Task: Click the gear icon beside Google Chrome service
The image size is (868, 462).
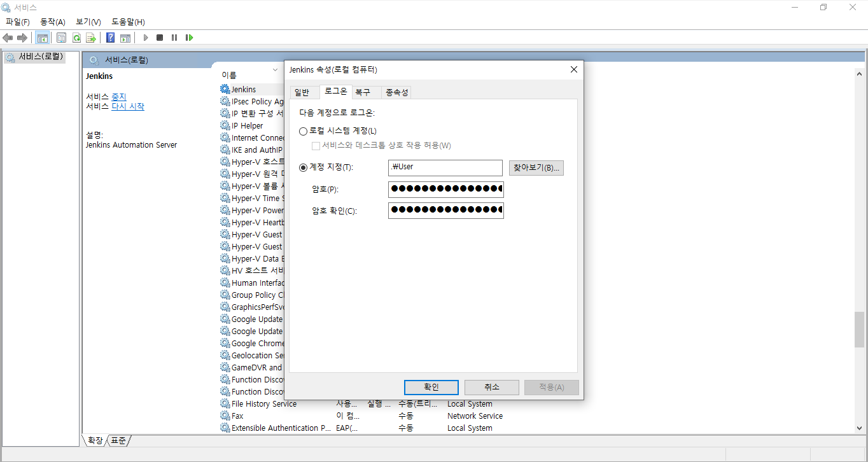Action: point(225,343)
